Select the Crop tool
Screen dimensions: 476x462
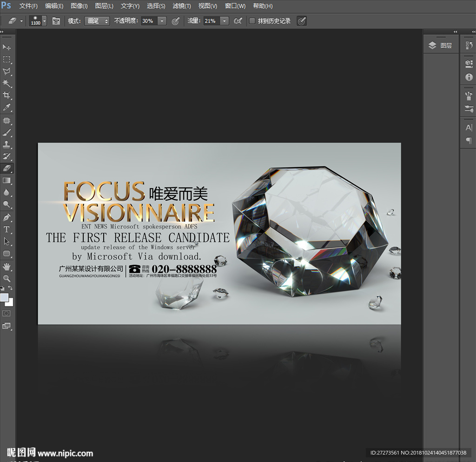[x=7, y=95]
